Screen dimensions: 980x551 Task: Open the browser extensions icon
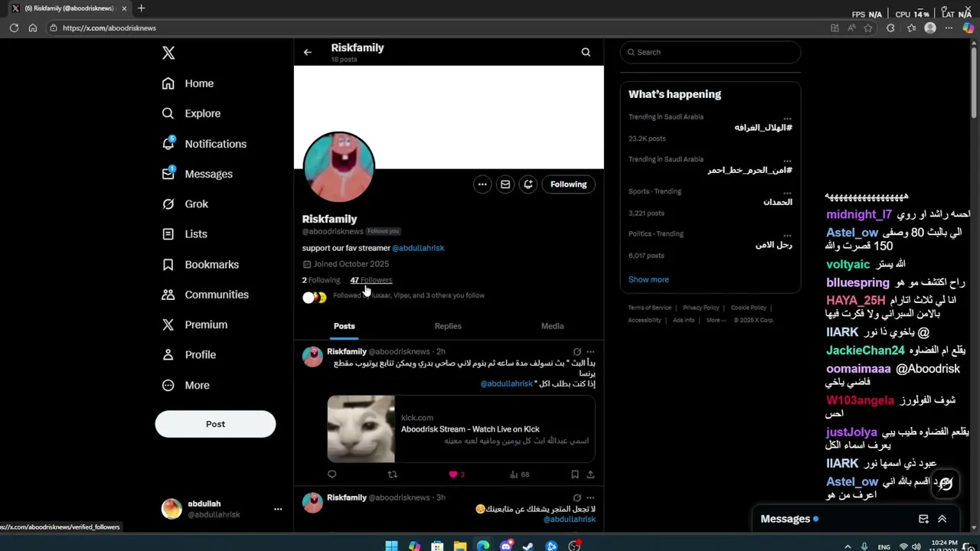[890, 28]
